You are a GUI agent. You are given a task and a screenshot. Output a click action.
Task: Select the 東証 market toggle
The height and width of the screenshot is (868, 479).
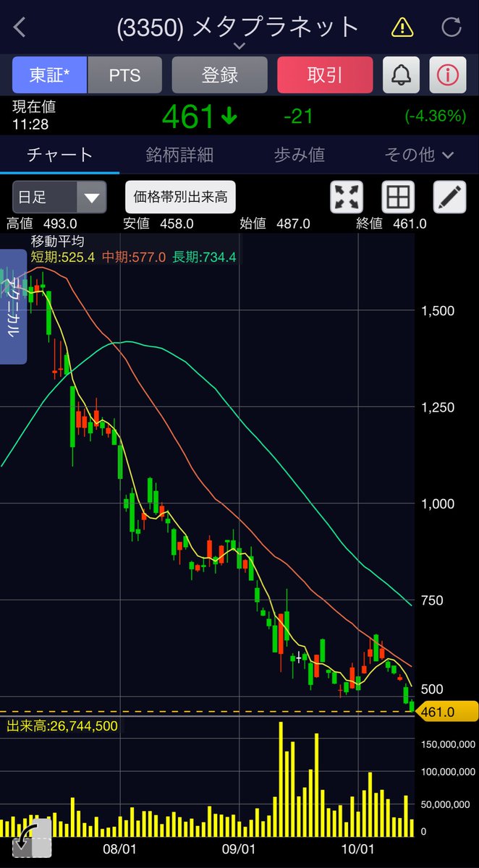point(50,75)
